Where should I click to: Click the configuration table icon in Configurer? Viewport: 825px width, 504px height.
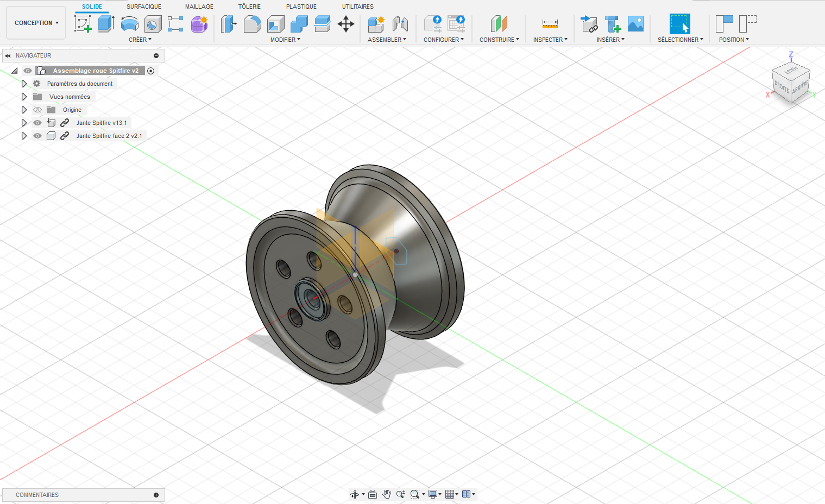[456, 24]
